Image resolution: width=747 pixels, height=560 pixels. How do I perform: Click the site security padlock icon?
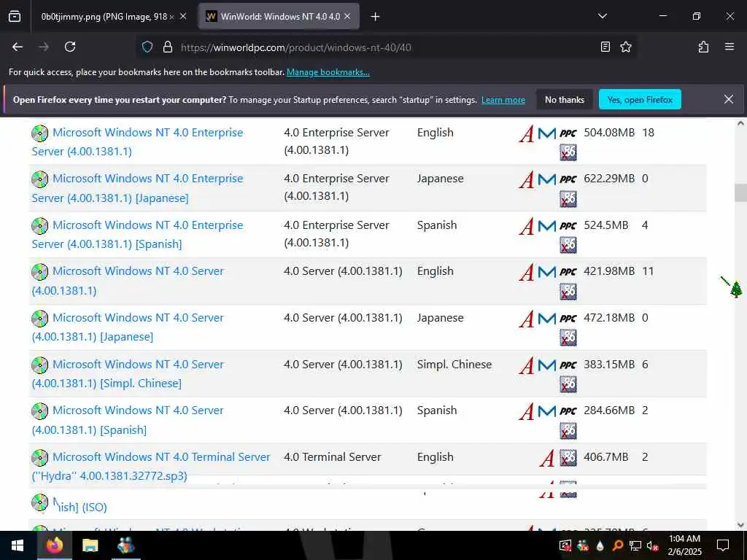pos(167,47)
